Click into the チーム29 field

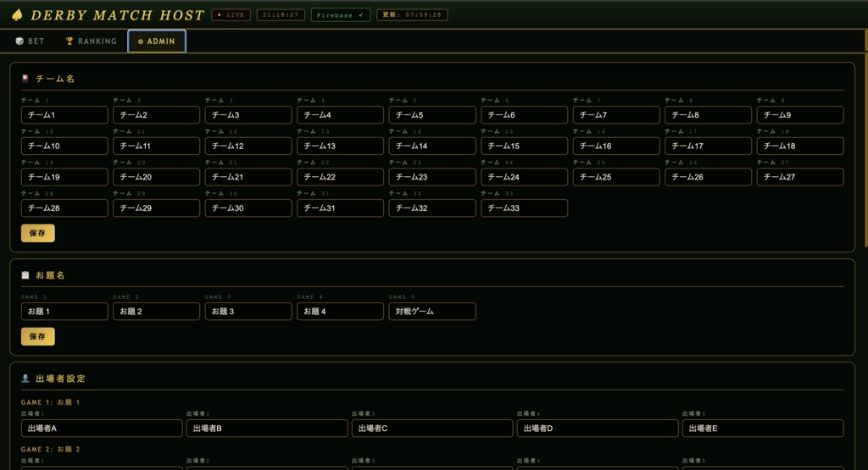pos(156,208)
